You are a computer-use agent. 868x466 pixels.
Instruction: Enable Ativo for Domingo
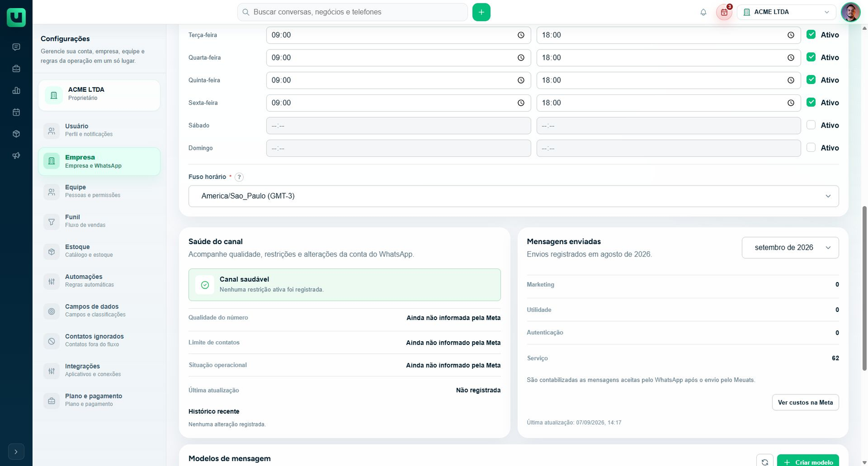(811, 148)
